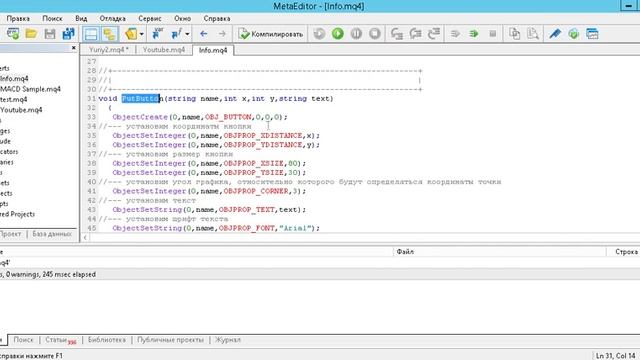Image resolution: width=640 pixels, height=360 pixels.
Task: Click the Open folder icon
Action: 31,33
